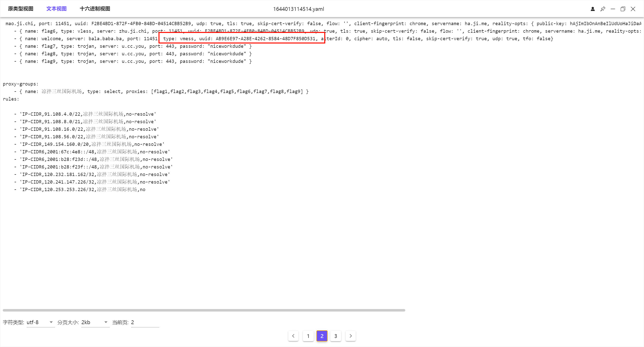
Task: Minimize the viewer window
Action: pyautogui.click(x=613, y=9)
